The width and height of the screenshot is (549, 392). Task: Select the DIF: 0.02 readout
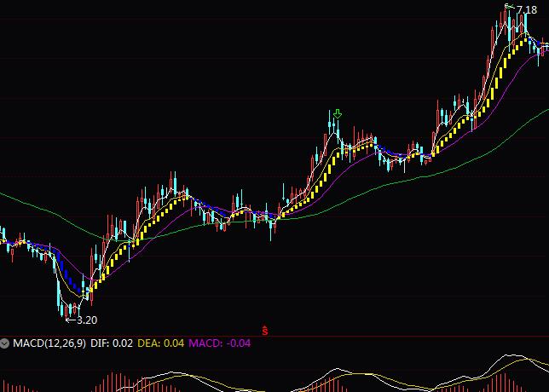113,343
